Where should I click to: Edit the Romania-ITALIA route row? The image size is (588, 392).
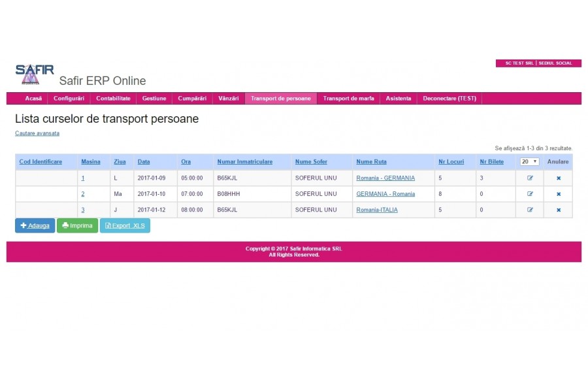(530, 210)
